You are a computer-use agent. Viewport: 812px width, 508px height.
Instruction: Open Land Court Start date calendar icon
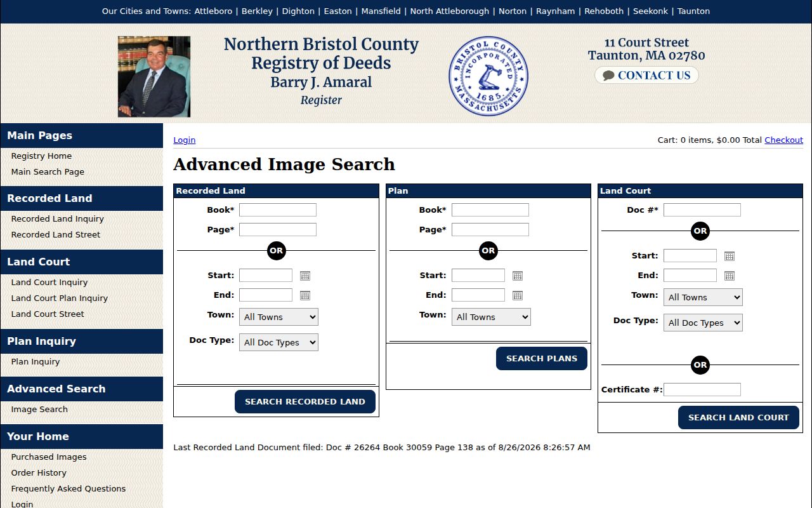tap(730, 256)
